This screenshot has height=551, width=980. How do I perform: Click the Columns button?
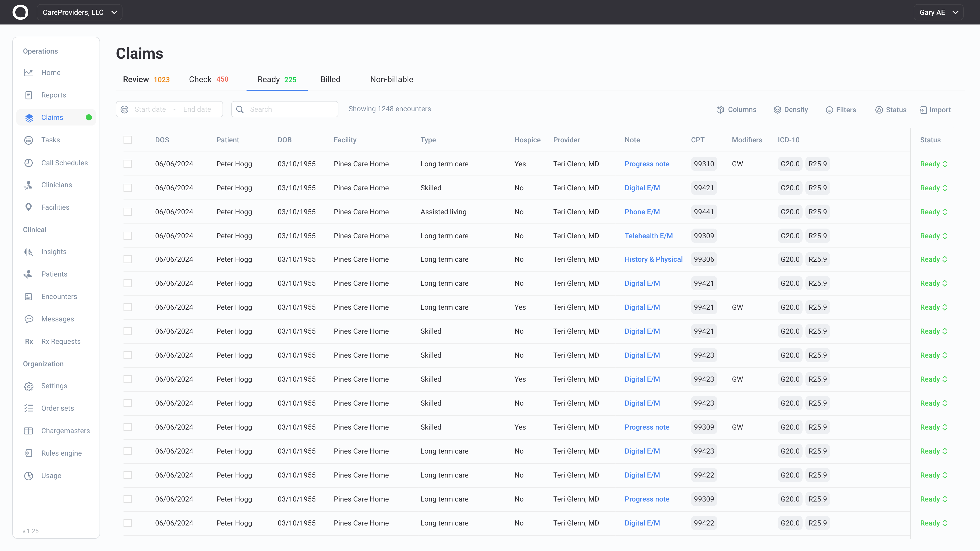pyautogui.click(x=737, y=109)
